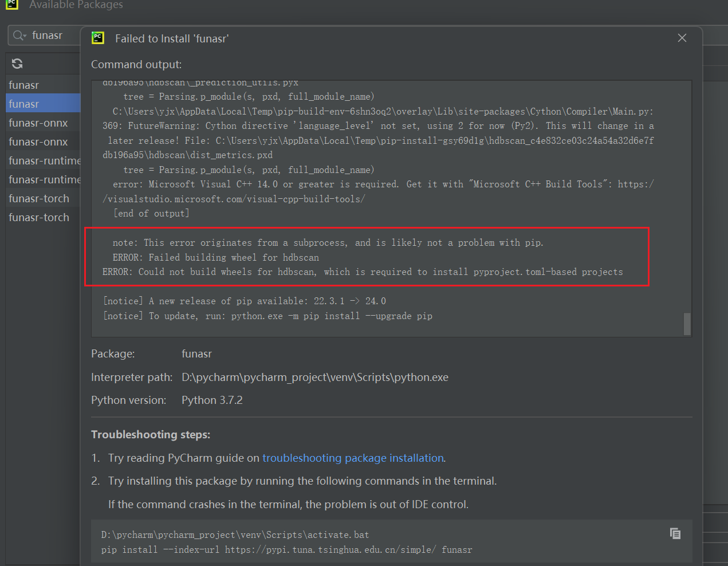This screenshot has height=566, width=728.
Task: Close the Failed to Install 'funasr' dialog
Action: point(682,38)
